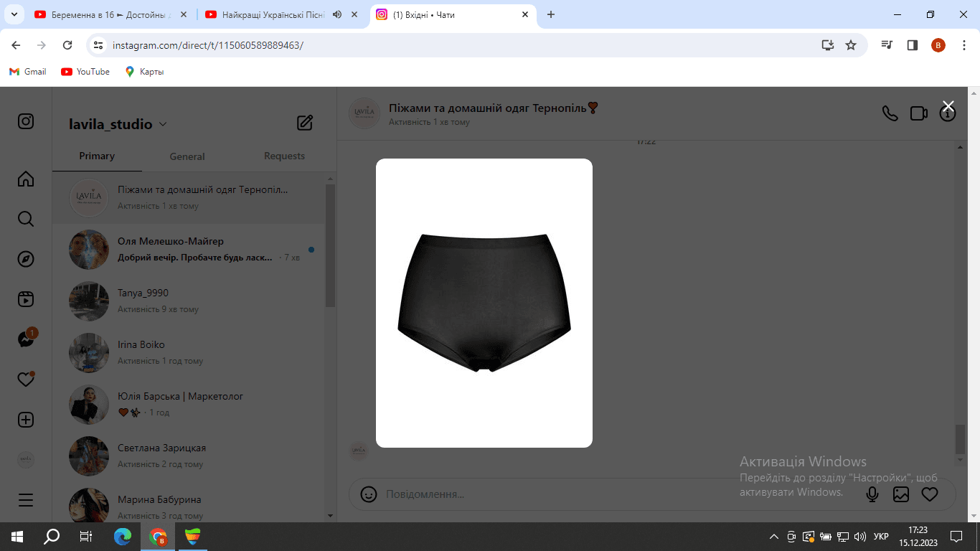This screenshot has width=980, height=551.
Task: Open chat with Irina Boiko
Action: point(189,353)
